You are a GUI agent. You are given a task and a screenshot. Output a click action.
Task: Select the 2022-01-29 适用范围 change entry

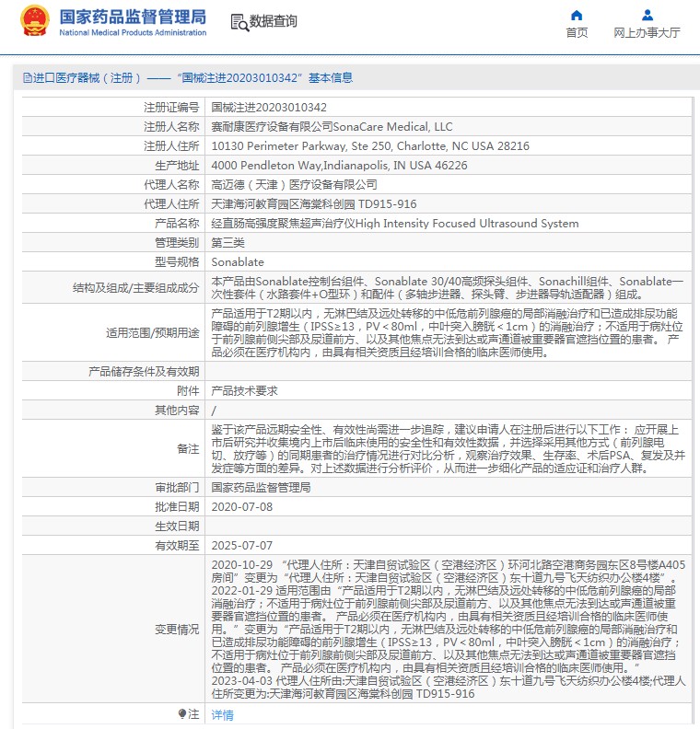tap(447, 629)
